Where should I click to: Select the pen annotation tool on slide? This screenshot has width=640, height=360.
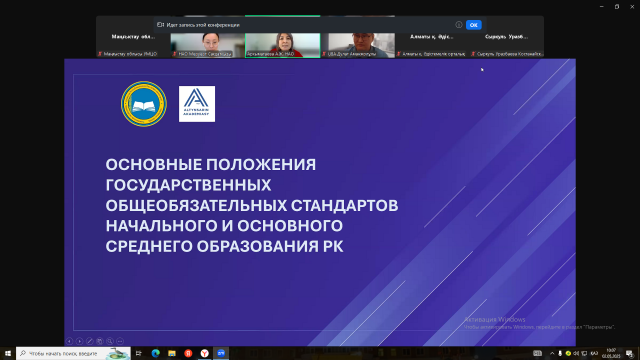point(89,341)
